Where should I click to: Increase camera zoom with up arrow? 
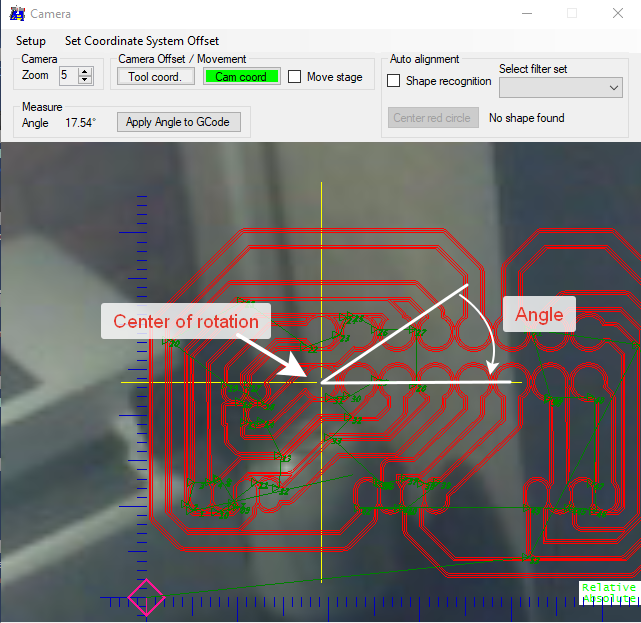pos(85,71)
